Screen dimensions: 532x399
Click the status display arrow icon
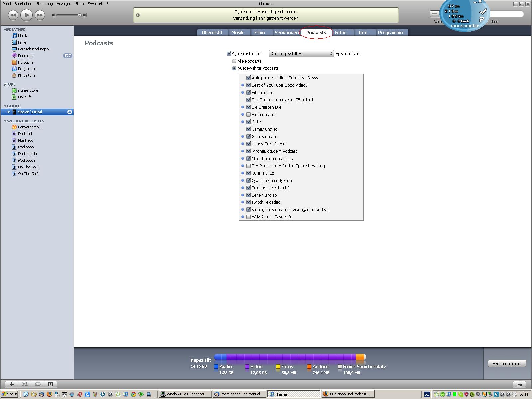(138, 15)
